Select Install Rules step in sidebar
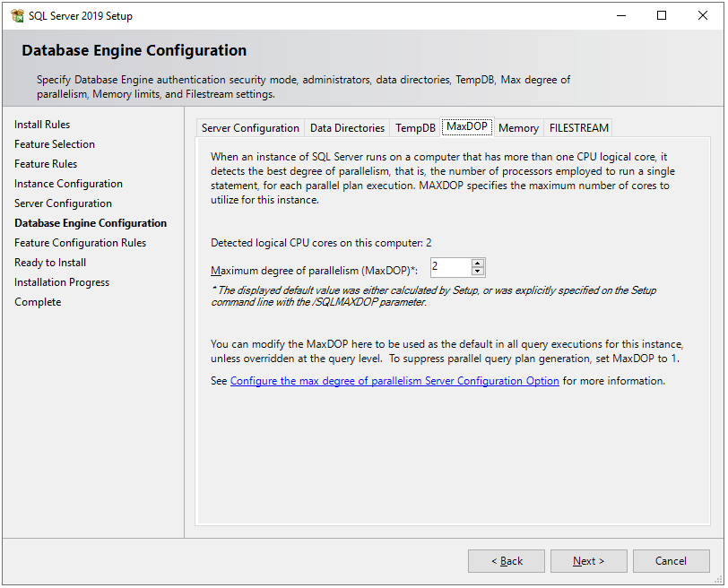The width and height of the screenshot is (728, 588). [42, 125]
